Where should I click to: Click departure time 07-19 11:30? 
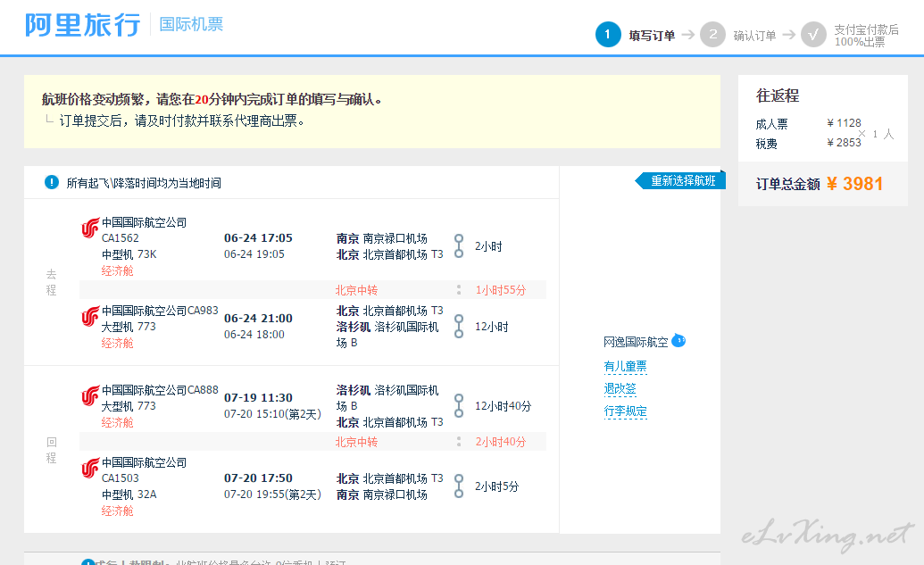click(258, 398)
